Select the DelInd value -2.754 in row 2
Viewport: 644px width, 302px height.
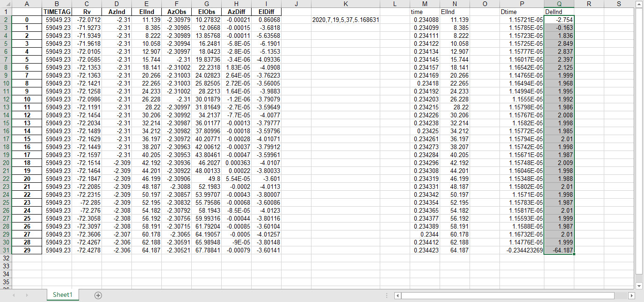tap(560, 20)
